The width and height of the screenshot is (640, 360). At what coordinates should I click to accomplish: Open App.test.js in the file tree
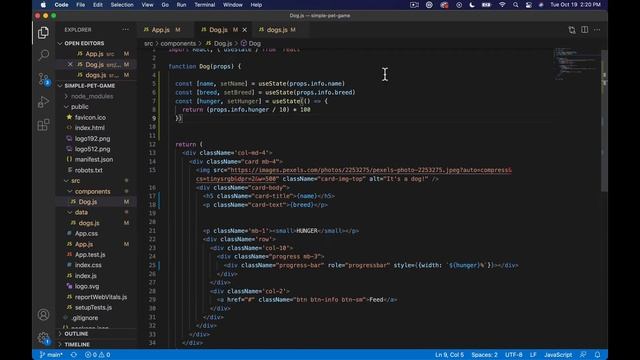click(x=90, y=255)
